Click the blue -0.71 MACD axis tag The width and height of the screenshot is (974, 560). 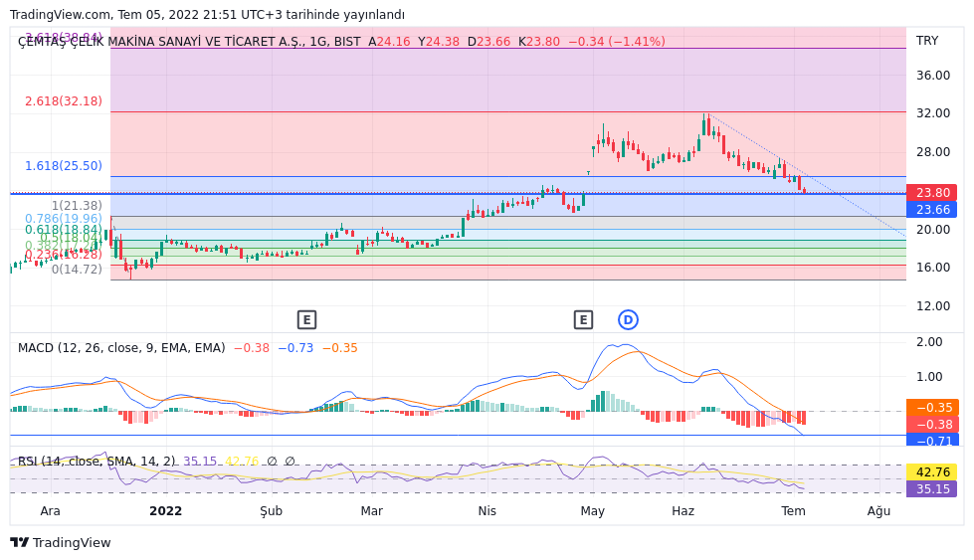[932, 441]
